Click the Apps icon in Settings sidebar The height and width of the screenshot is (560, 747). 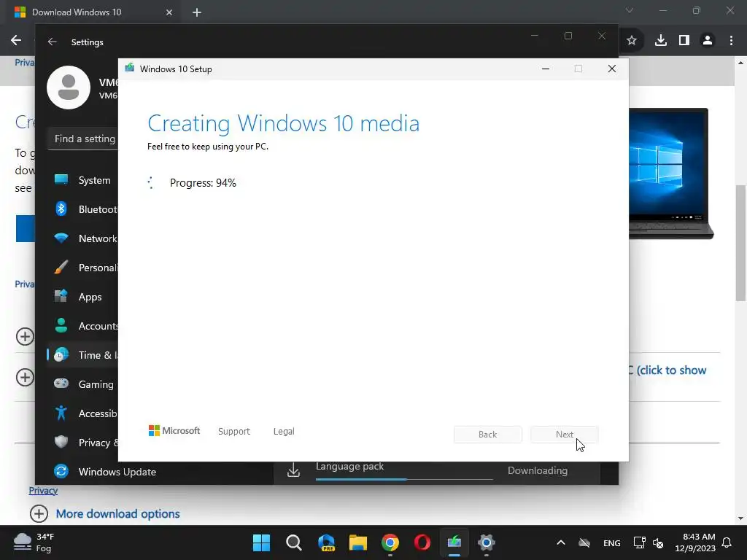[x=61, y=296]
